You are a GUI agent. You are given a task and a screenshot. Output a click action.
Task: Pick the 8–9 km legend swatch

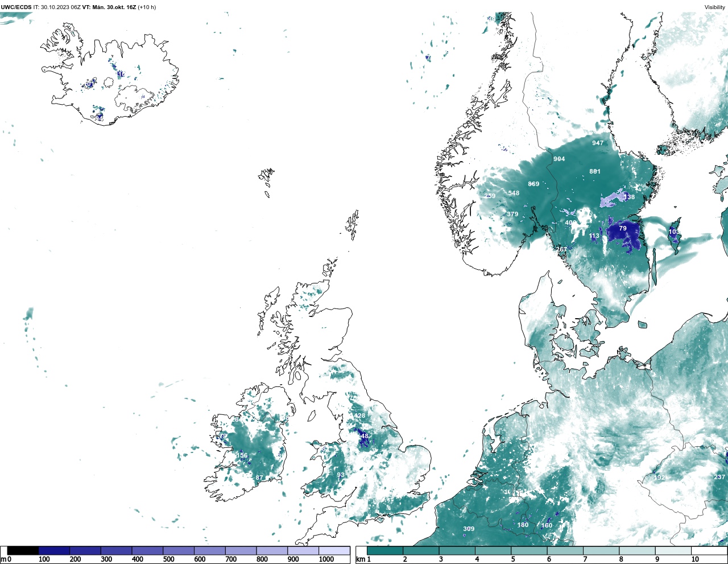coord(637,551)
